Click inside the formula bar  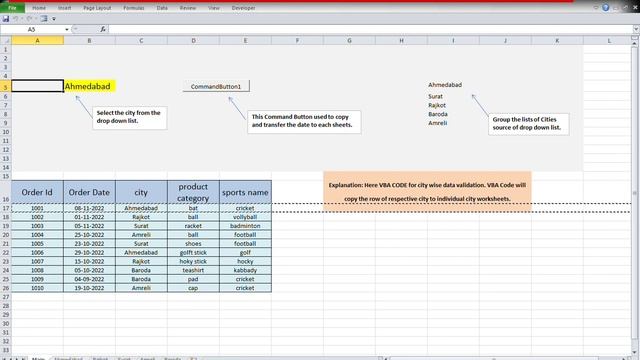pos(369,29)
